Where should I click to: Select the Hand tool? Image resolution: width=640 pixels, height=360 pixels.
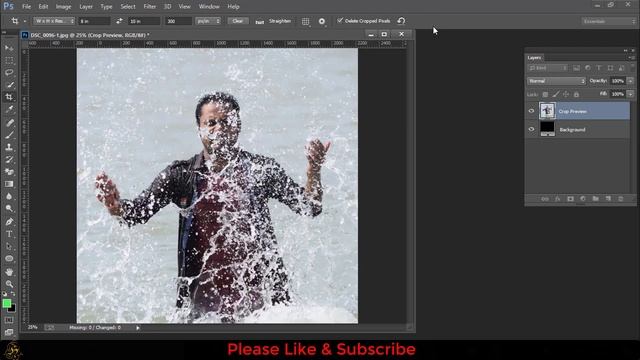click(9, 272)
